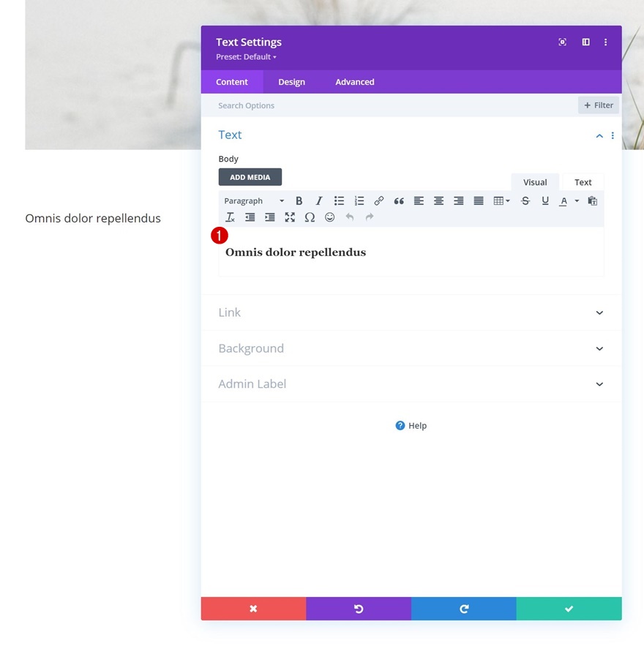The width and height of the screenshot is (644, 646).
Task: Expand the Background section
Action: coord(411,348)
